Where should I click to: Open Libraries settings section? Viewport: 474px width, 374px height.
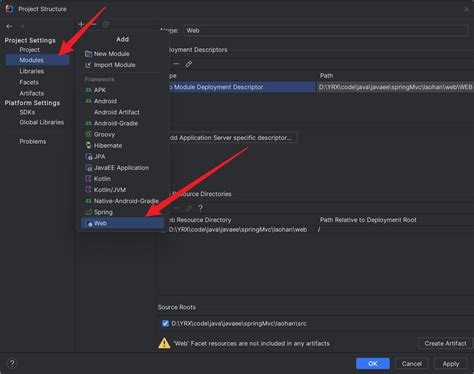tap(32, 71)
